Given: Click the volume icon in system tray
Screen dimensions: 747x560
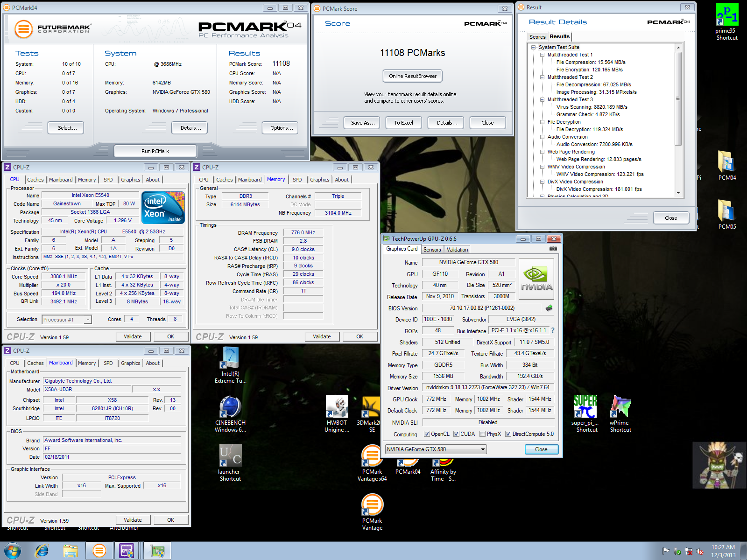Looking at the screenshot, I should click(x=700, y=551).
